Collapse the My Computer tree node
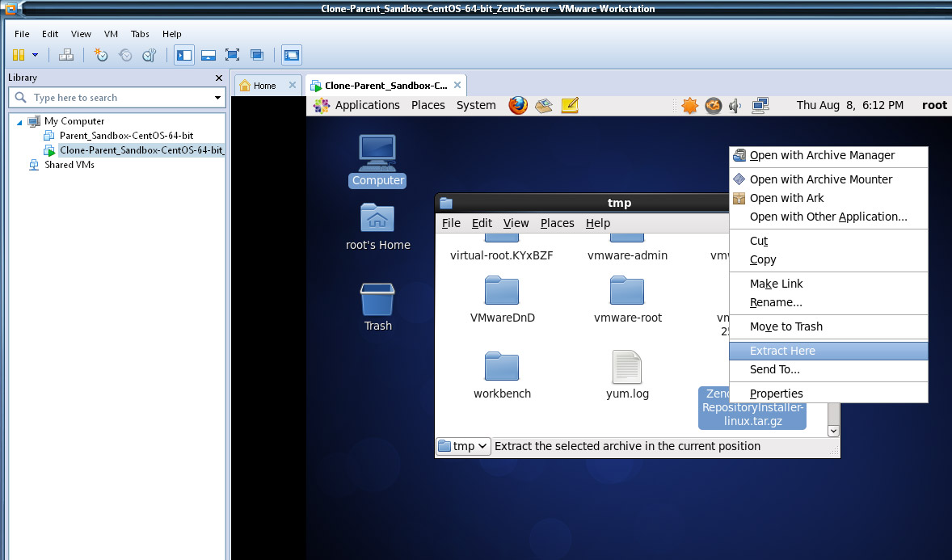952x560 pixels. (19, 122)
